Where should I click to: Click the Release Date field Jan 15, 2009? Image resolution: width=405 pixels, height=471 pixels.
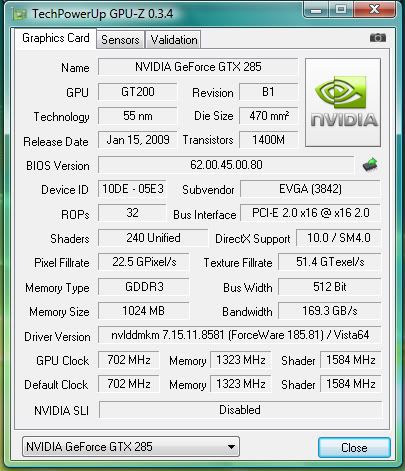point(137,140)
